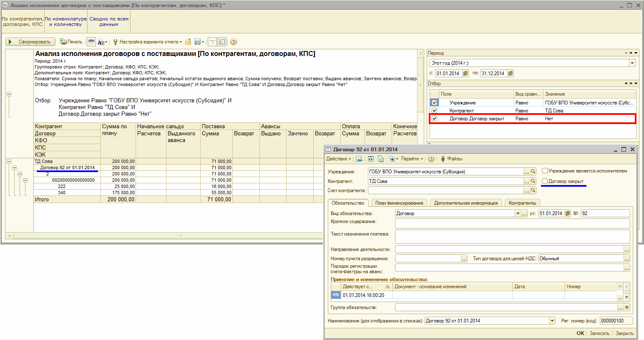Click Закрыть in the contract window
The height and width of the screenshot is (340, 644).
(x=624, y=333)
